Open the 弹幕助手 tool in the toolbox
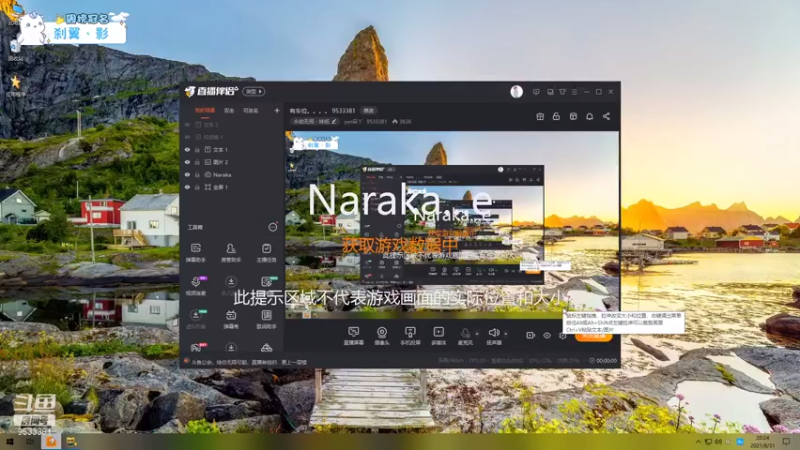The height and width of the screenshot is (450, 800). [x=195, y=252]
